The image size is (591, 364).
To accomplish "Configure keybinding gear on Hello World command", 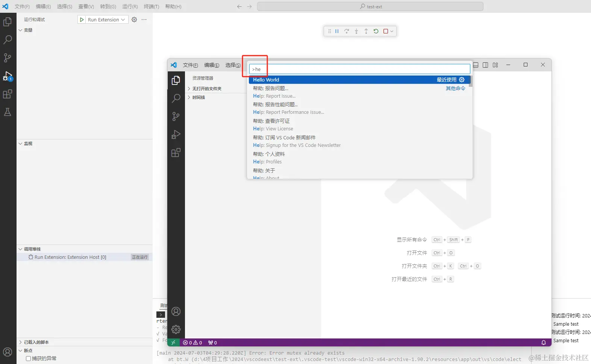I will pos(462,80).
